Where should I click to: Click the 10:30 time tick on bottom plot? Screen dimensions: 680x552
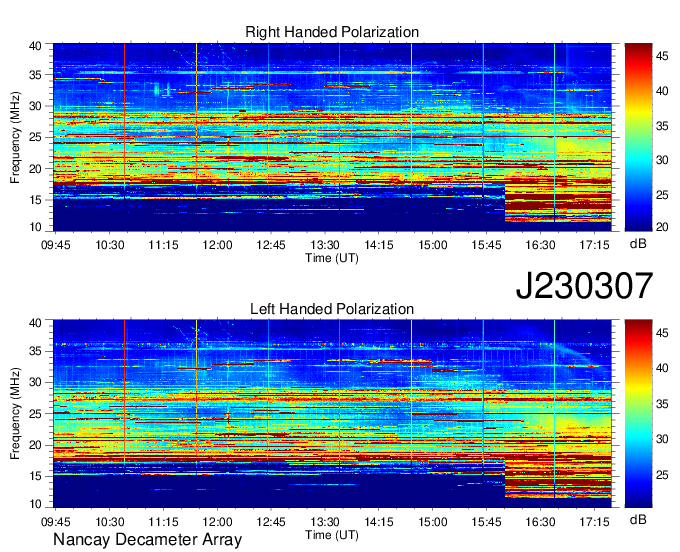[110, 522]
